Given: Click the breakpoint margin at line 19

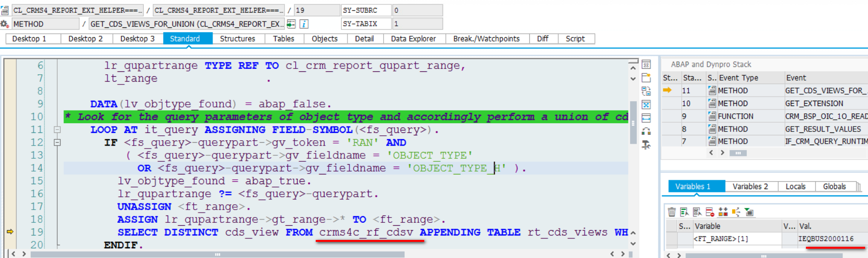Looking at the screenshot, I should click(x=10, y=232).
